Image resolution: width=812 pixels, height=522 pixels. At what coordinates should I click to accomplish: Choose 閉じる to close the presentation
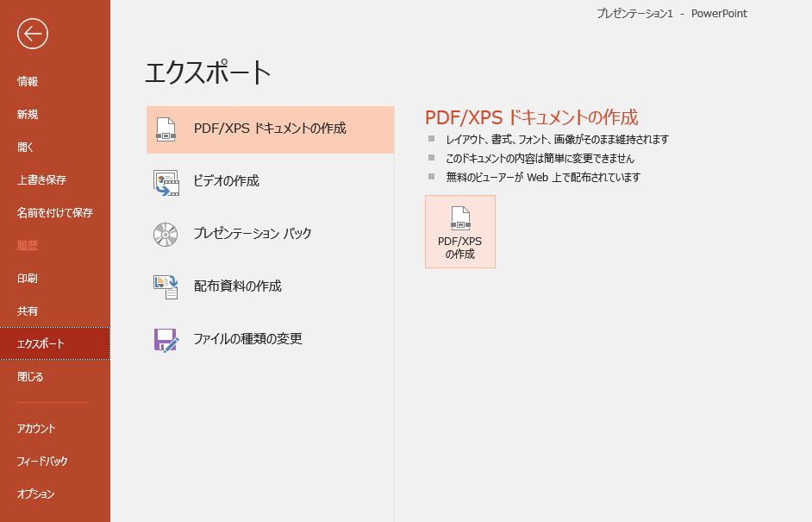[30, 377]
